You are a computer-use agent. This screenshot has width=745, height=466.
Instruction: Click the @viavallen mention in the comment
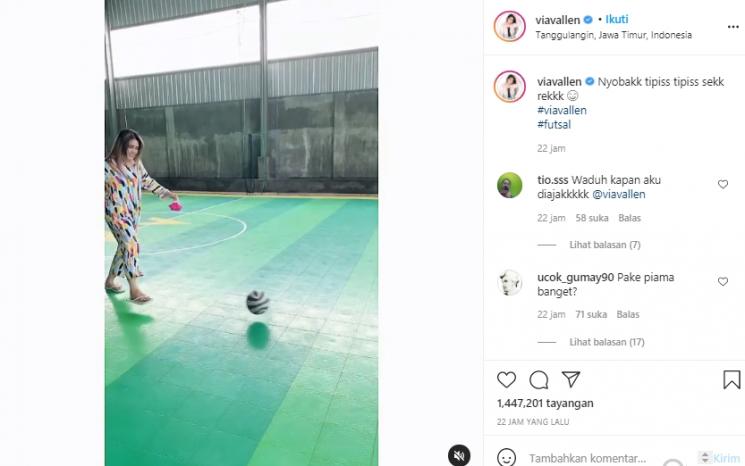(619, 194)
